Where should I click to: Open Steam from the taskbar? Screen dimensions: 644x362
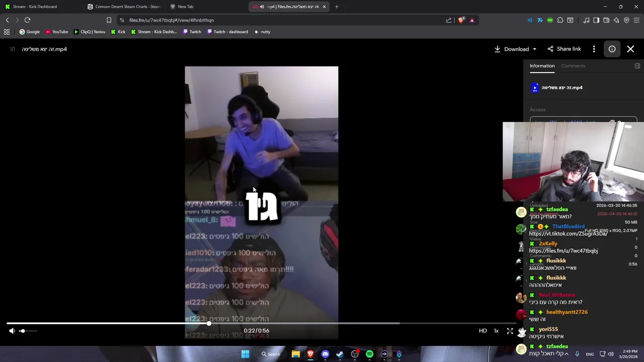pyautogui.click(x=340, y=354)
